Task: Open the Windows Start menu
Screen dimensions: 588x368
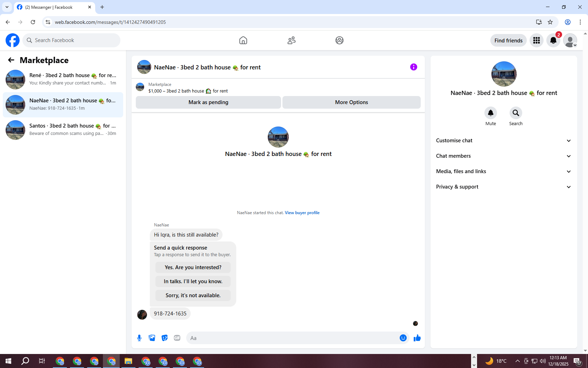Action: [8, 361]
